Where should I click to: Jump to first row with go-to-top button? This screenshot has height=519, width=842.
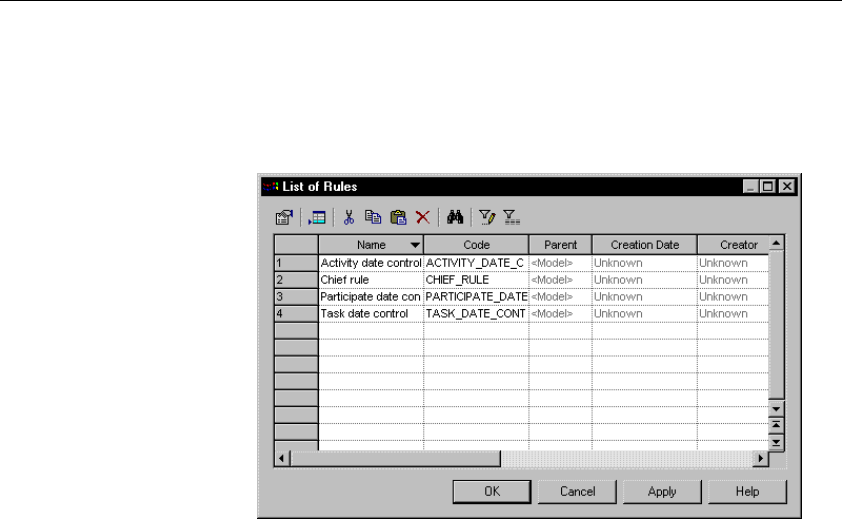[776, 426]
